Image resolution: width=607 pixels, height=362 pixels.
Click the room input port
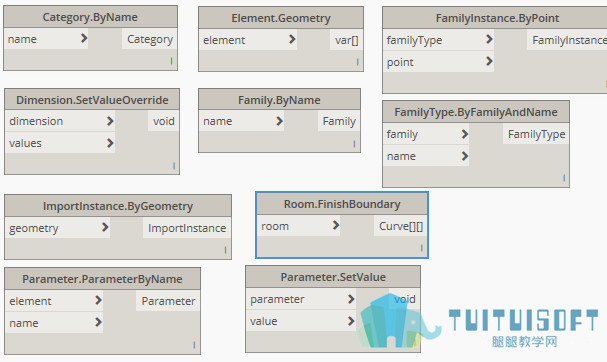click(x=298, y=226)
